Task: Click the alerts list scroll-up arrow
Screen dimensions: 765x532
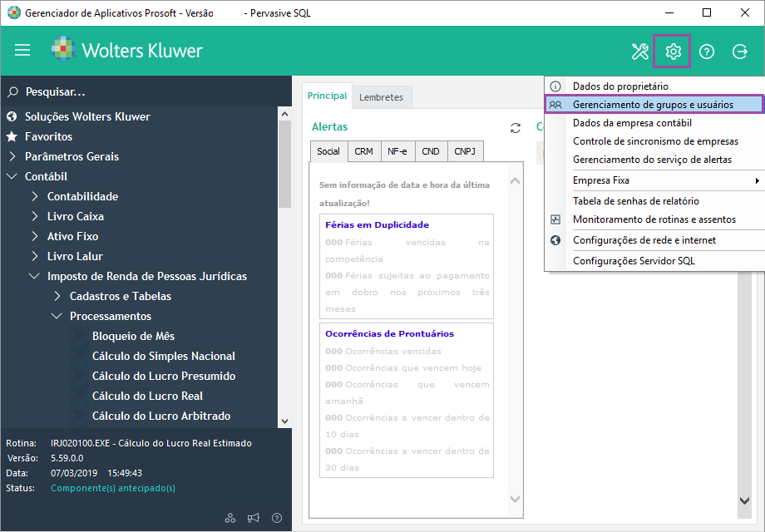Action: (x=516, y=181)
